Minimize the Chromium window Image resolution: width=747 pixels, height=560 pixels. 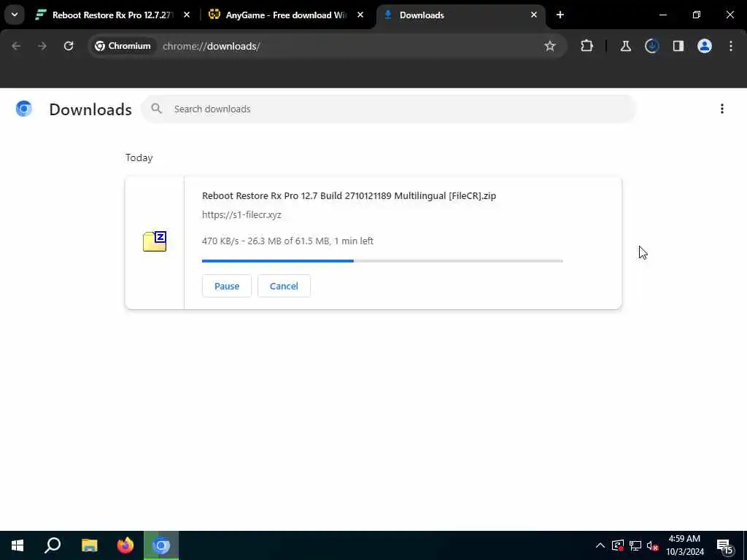click(x=662, y=15)
